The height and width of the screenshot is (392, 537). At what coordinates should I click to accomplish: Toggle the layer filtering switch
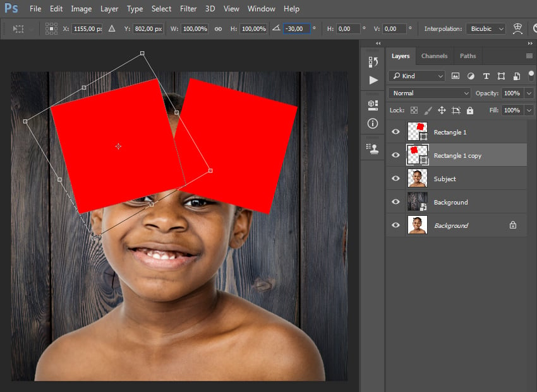(x=531, y=74)
